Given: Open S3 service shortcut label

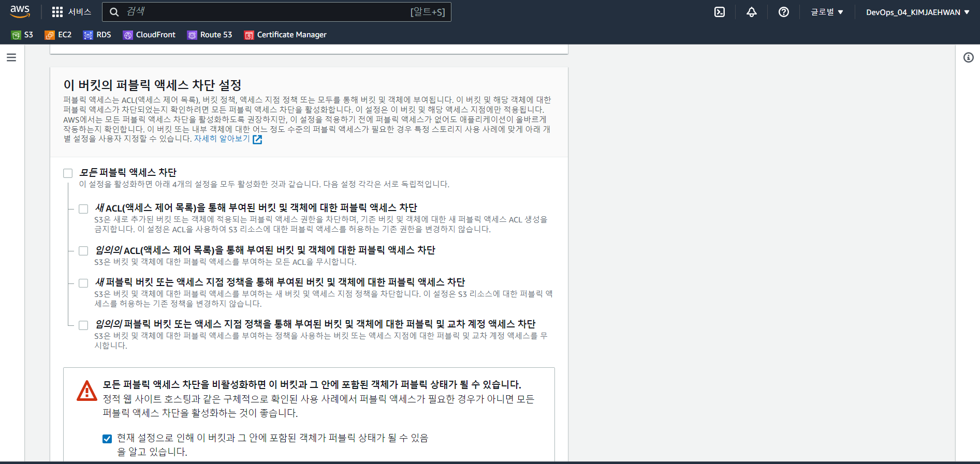Looking at the screenshot, I should click(28, 35).
